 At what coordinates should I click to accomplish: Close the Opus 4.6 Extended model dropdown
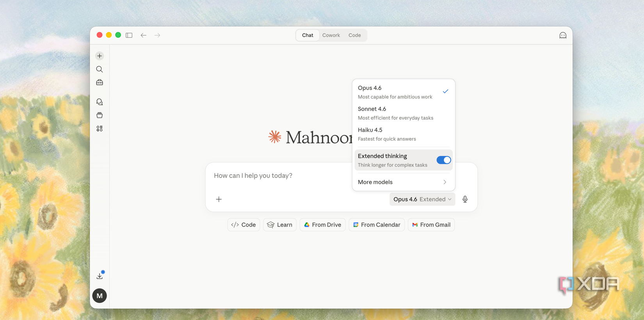[x=422, y=199]
